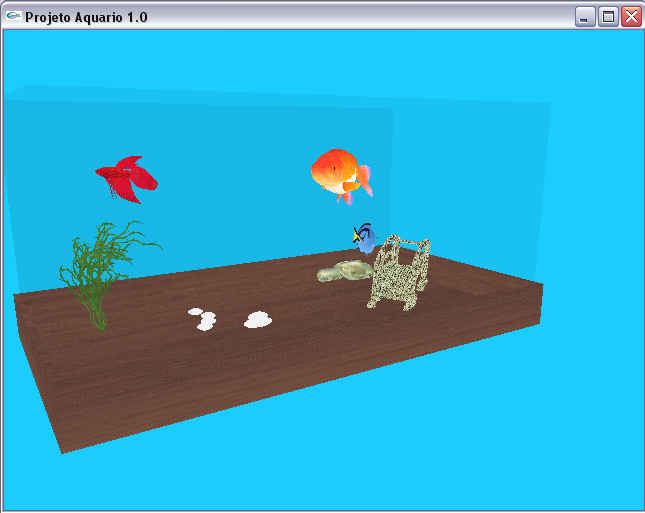Screen dimensions: 645x513
Task: Click the Projeto Aquario app icon in title bar
Action: click(x=13, y=16)
